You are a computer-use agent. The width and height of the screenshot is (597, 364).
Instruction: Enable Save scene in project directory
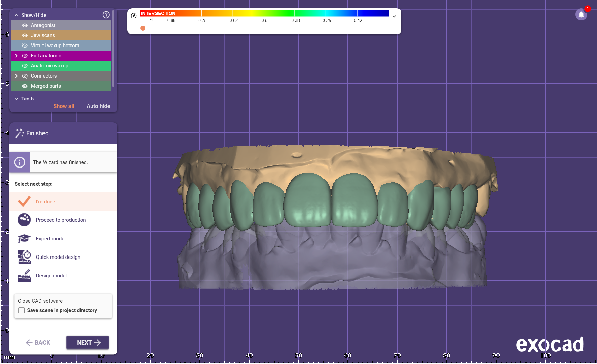[x=22, y=310]
